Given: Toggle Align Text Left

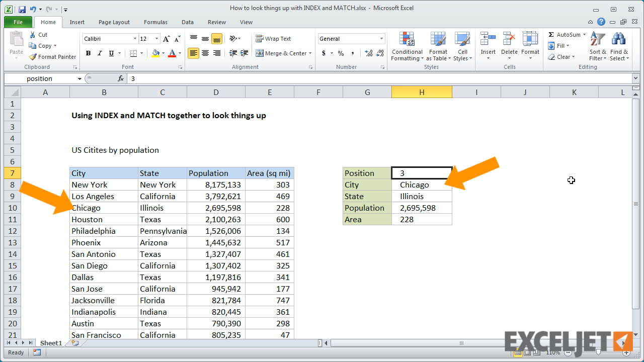Looking at the screenshot, I should click(x=194, y=53).
